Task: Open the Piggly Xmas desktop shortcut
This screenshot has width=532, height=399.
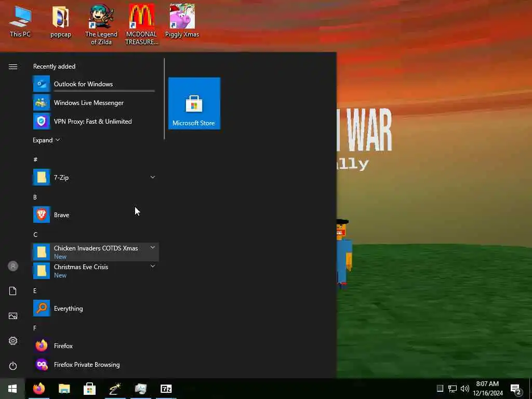Action: pyautogui.click(x=182, y=21)
